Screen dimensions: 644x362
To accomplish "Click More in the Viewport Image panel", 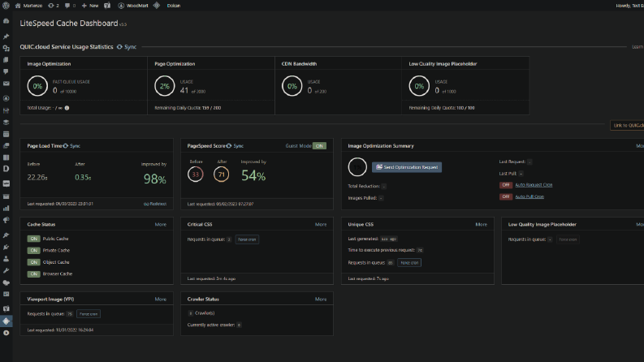I will (160, 300).
